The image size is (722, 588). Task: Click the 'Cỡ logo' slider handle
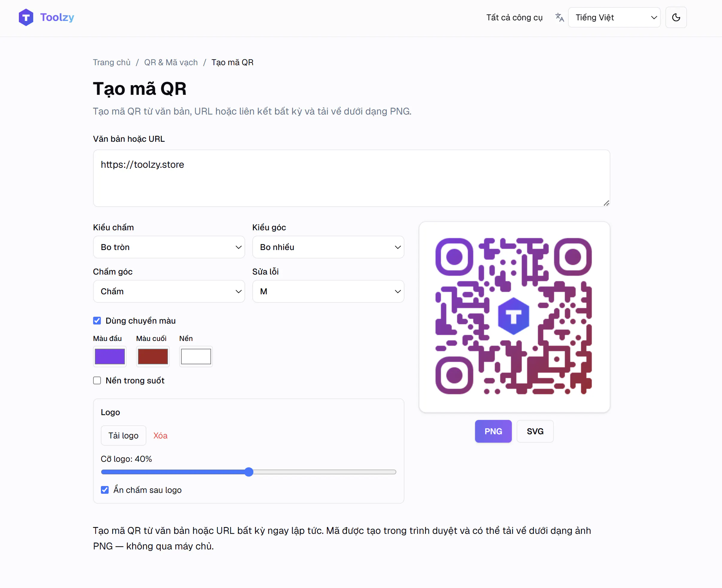(x=249, y=472)
